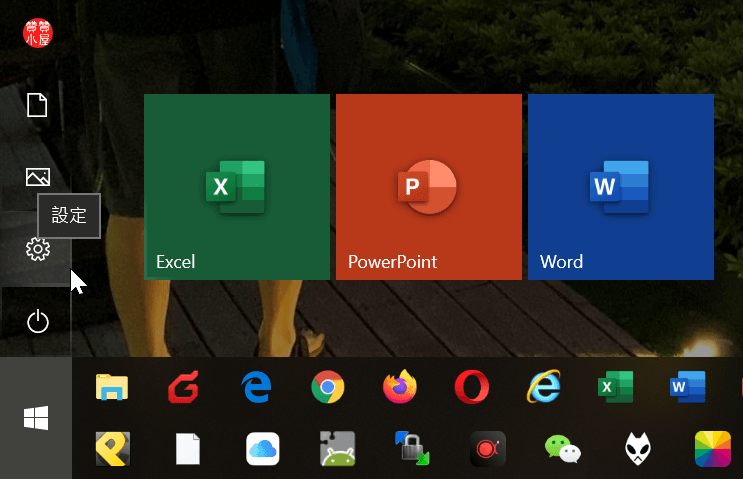Open the Word tile
This screenshot has height=479, width=743.
click(621, 187)
